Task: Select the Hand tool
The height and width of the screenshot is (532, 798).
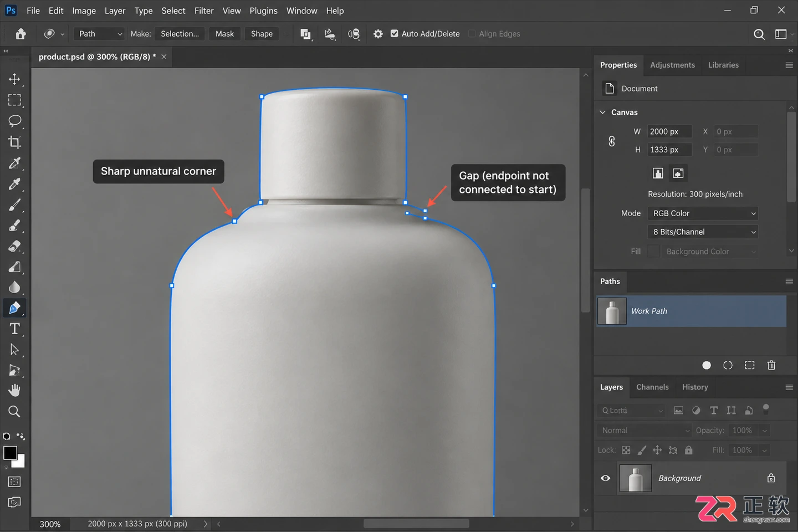Action: 14,391
